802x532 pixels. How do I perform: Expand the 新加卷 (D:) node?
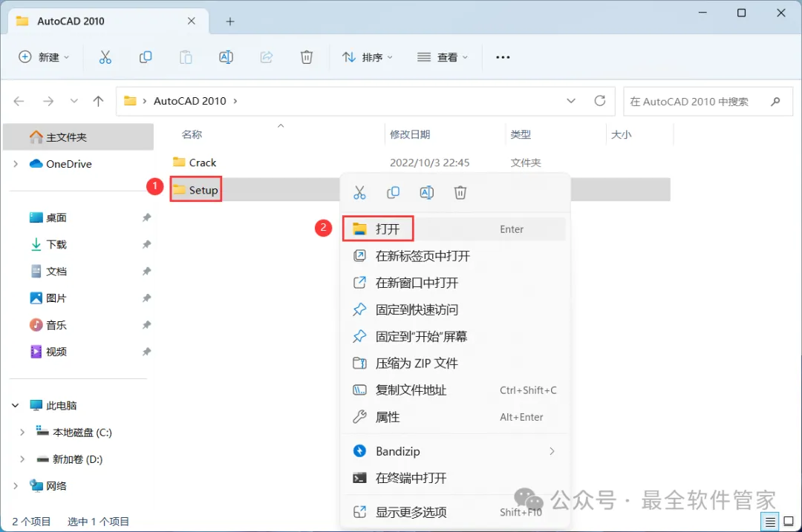tap(22, 459)
